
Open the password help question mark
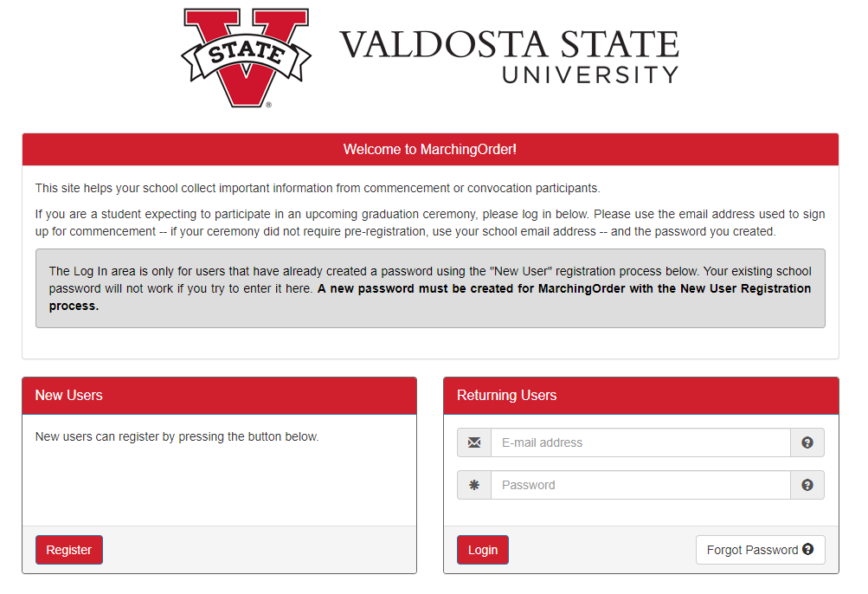807,485
